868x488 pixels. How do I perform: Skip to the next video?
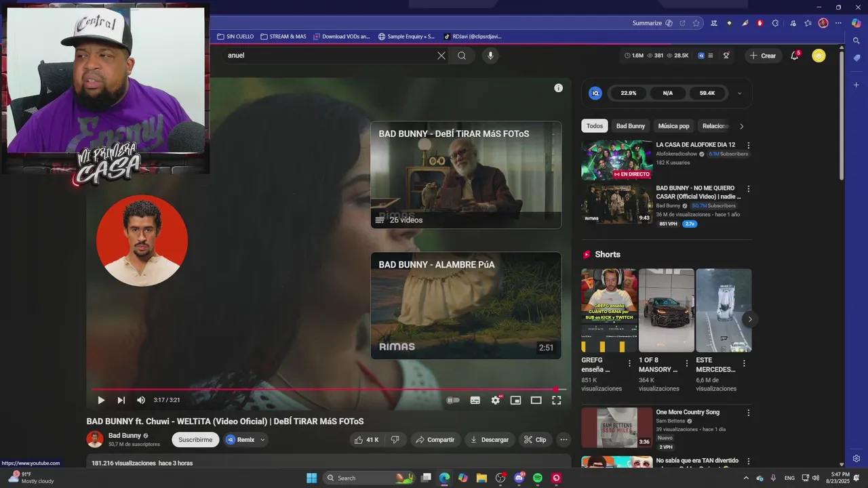click(121, 400)
